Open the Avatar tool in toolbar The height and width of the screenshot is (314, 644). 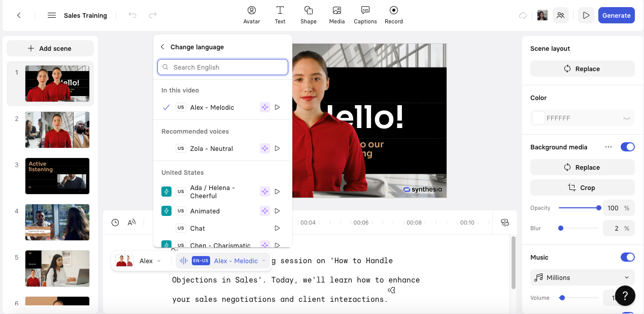point(251,15)
